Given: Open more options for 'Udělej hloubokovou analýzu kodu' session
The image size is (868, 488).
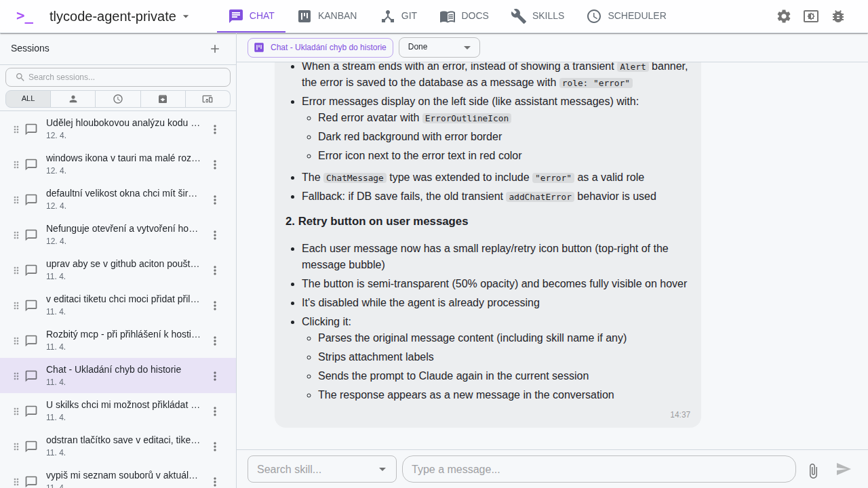Looking at the screenshot, I should pyautogui.click(x=215, y=129).
